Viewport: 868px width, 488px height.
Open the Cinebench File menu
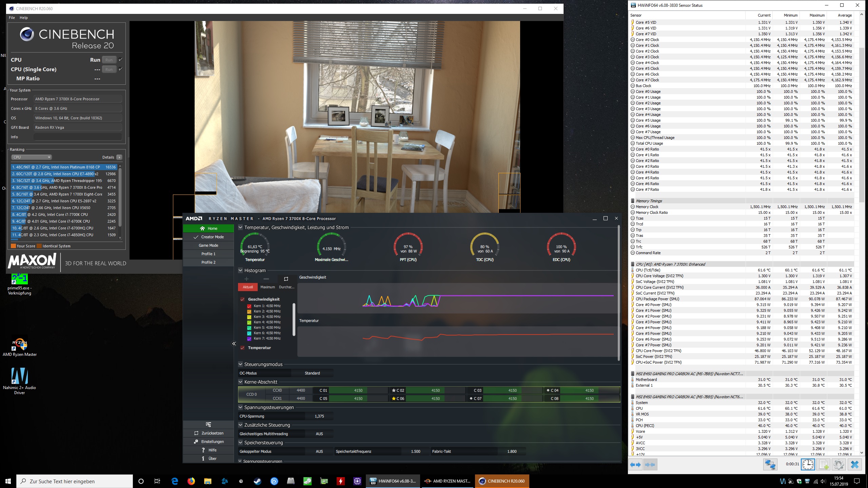point(12,18)
